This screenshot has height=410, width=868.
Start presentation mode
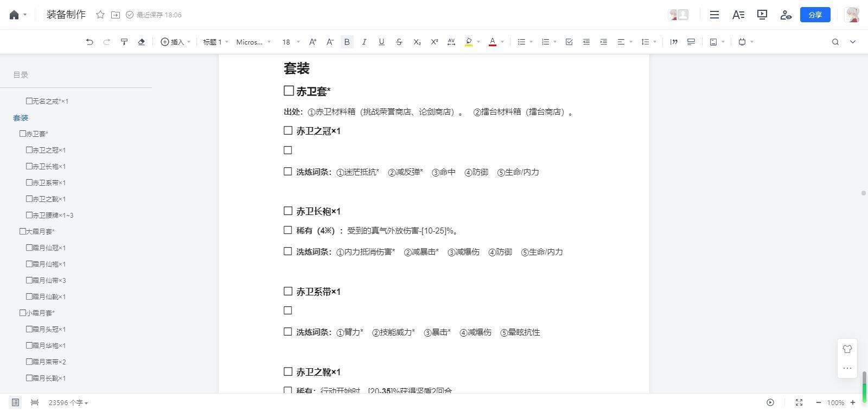click(x=762, y=15)
